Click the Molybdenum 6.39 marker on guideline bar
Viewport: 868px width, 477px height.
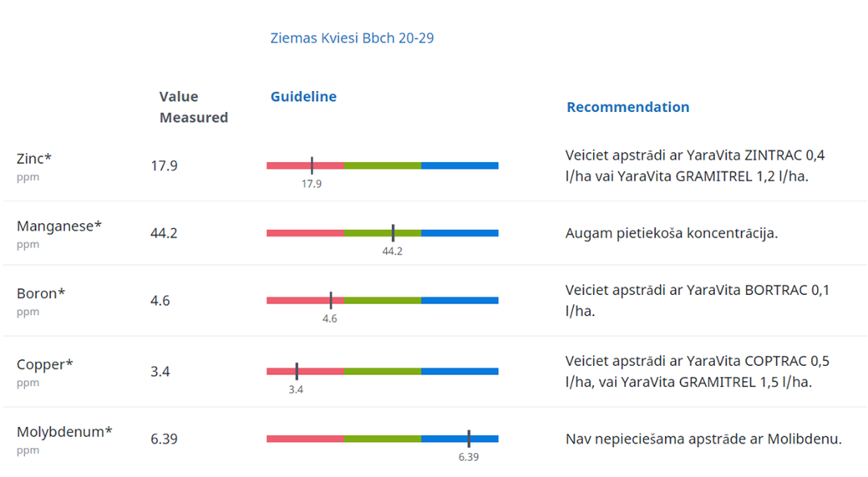coord(469,439)
